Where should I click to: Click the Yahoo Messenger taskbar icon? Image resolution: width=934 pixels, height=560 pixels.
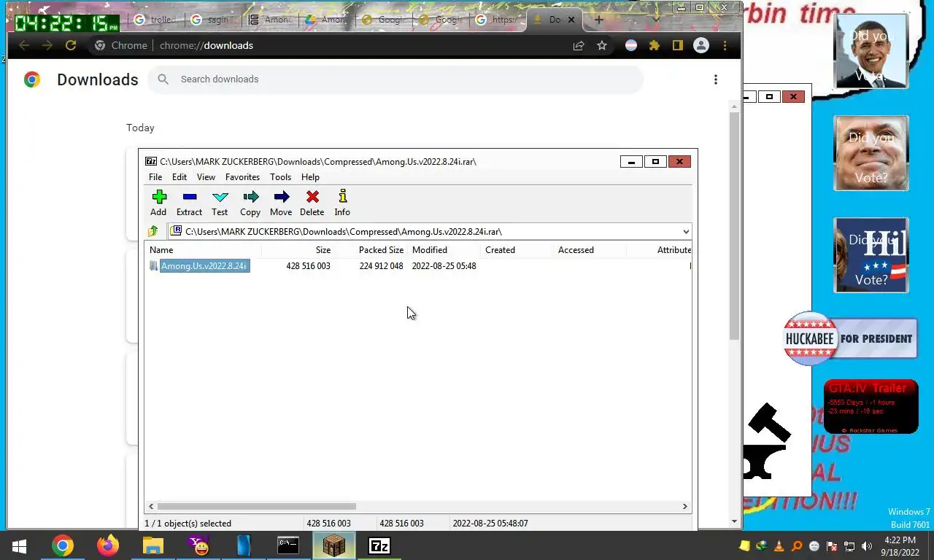[x=198, y=545]
